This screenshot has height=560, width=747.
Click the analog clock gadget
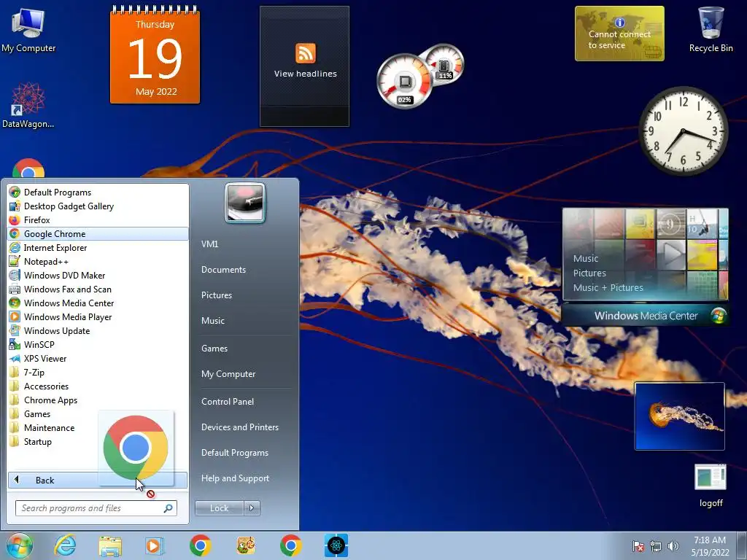point(683,131)
